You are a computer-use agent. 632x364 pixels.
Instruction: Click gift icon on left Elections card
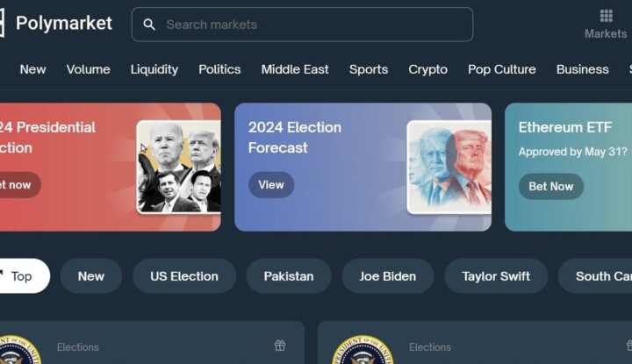click(280, 346)
